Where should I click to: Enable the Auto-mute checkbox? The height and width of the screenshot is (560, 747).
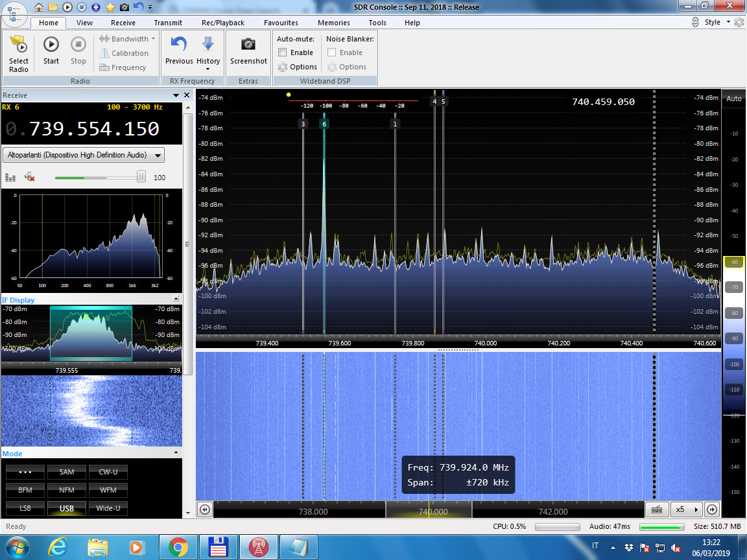[283, 52]
